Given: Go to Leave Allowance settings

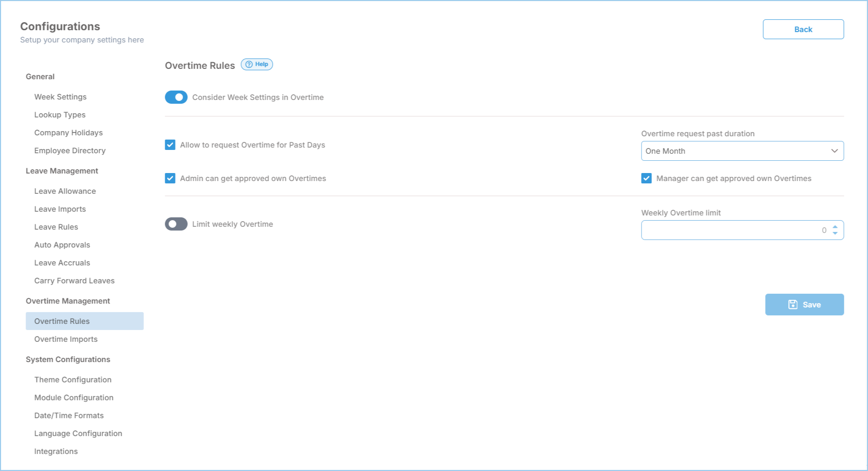Looking at the screenshot, I should tap(65, 191).
